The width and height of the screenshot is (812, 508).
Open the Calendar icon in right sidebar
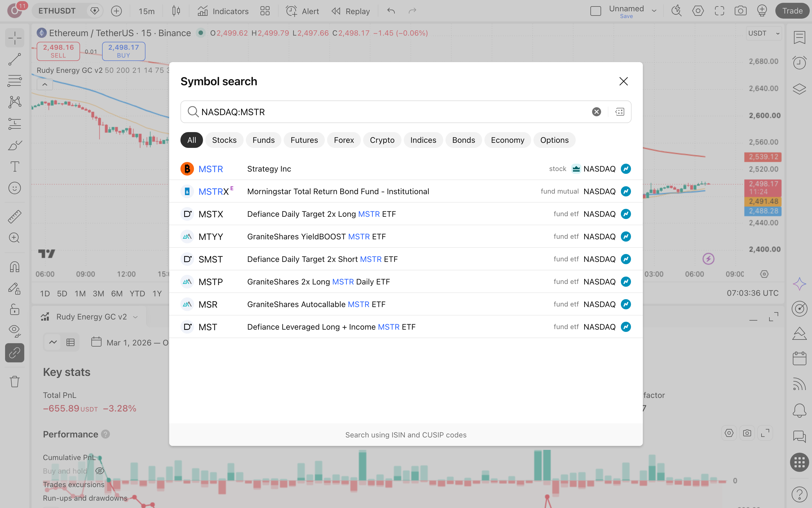799,358
